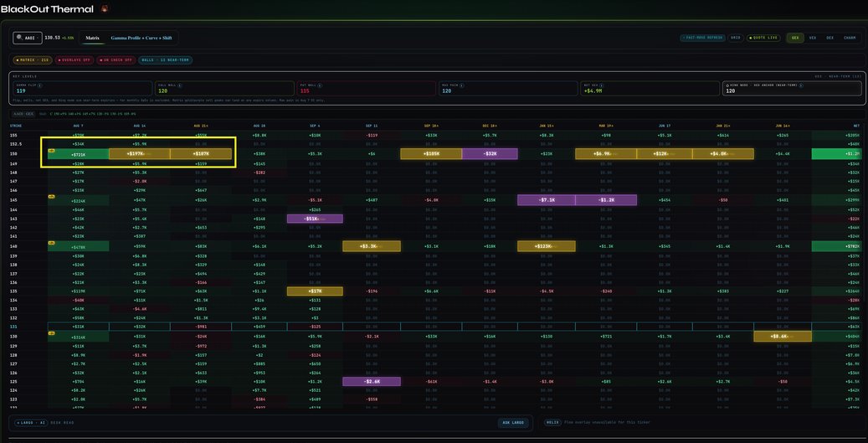Click the purple -$51K cell at strike 143
The image size is (868, 443).
315,219
